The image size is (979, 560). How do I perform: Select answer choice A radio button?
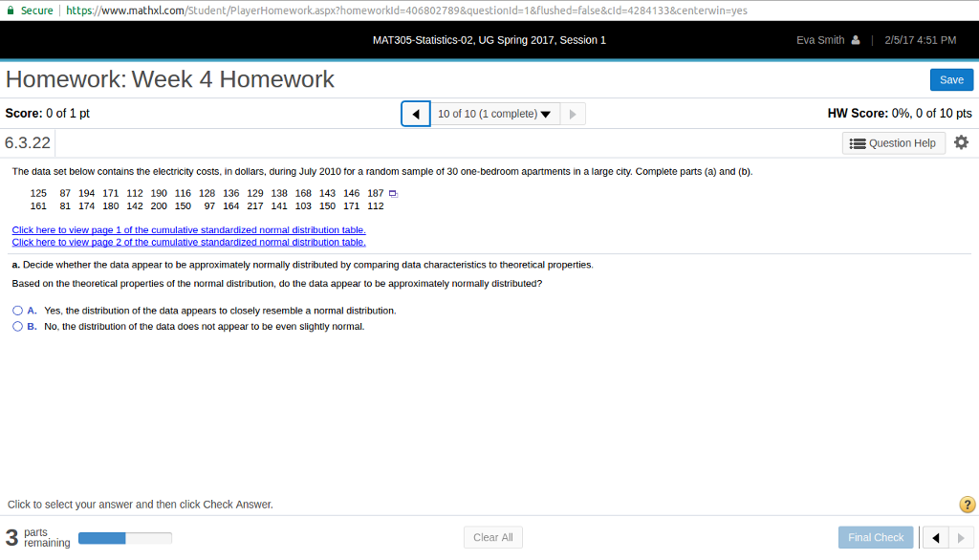(x=17, y=310)
